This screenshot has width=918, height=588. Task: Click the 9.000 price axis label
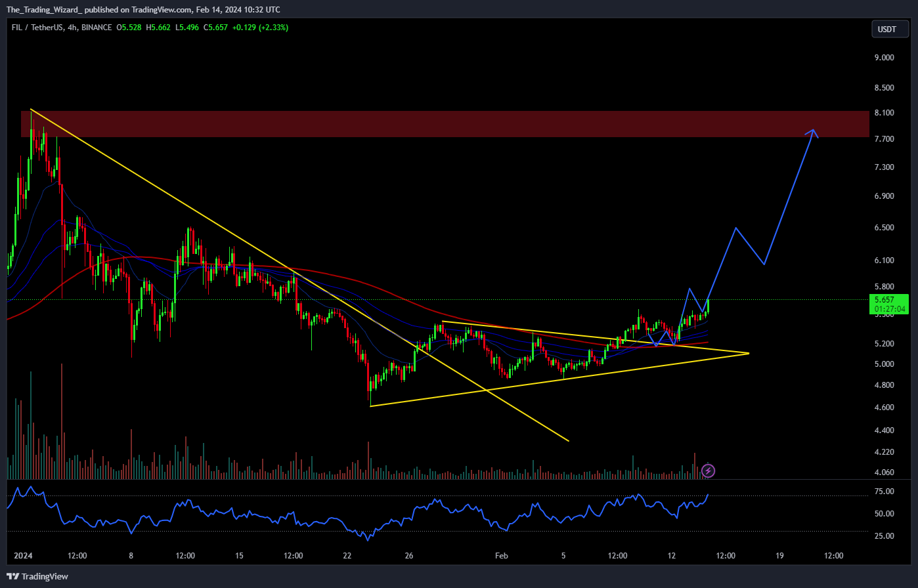point(885,58)
